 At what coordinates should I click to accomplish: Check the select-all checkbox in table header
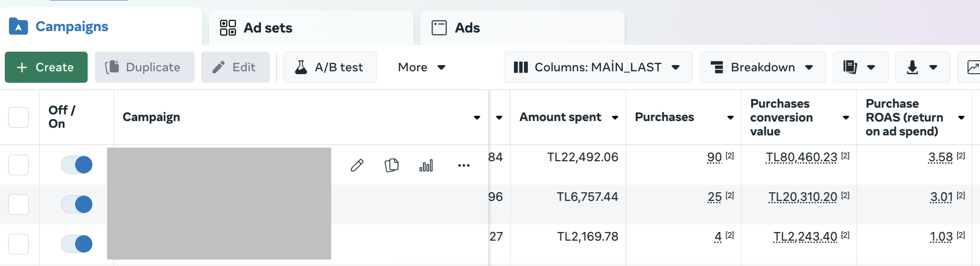pyautogui.click(x=19, y=117)
